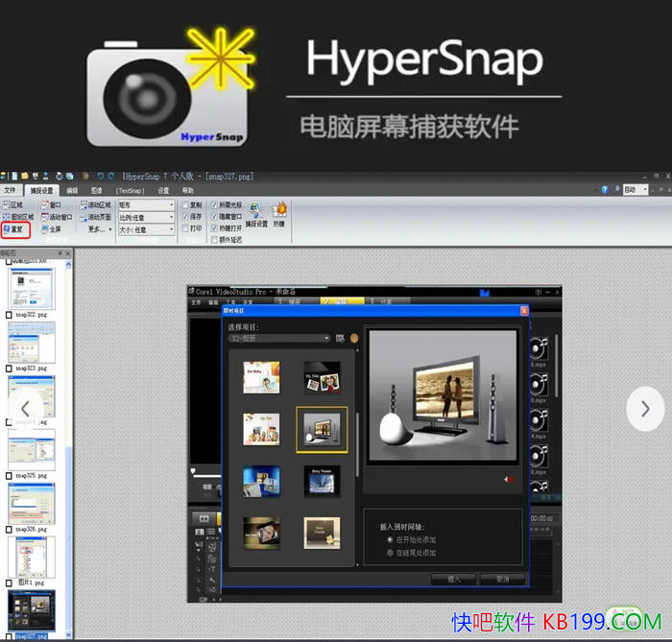This screenshot has width=672, height=642.
Task: Click the redo arrow in title toolbar
Action: coord(111,176)
